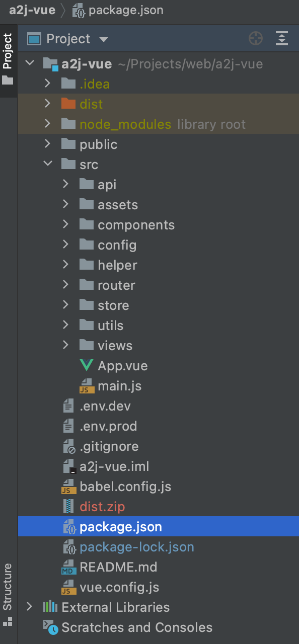Image resolution: width=299 pixels, height=644 pixels.
Task: Expand the External Libraries node
Action: pos(29,607)
